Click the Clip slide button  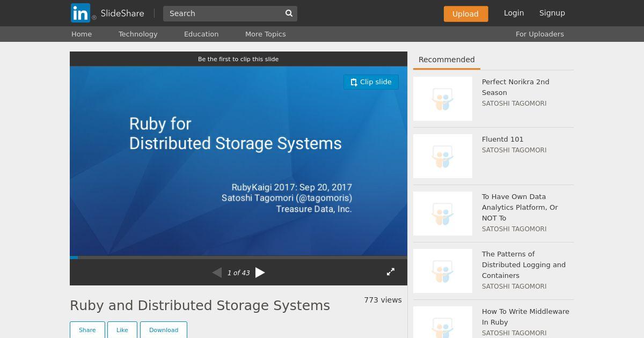click(371, 82)
